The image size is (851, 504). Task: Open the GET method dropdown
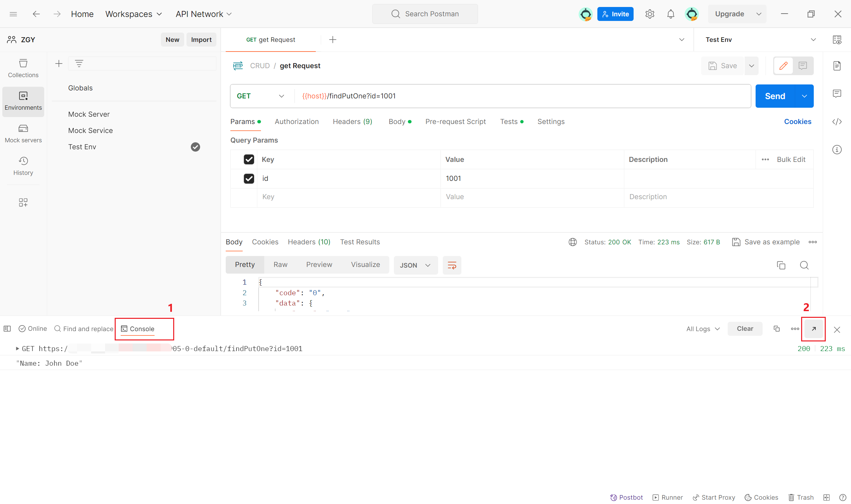(x=260, y=96)
